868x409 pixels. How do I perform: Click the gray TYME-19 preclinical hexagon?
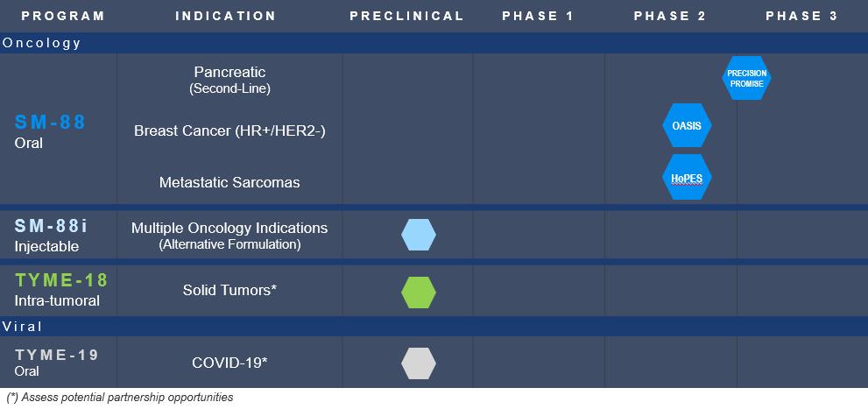(419, 363)
